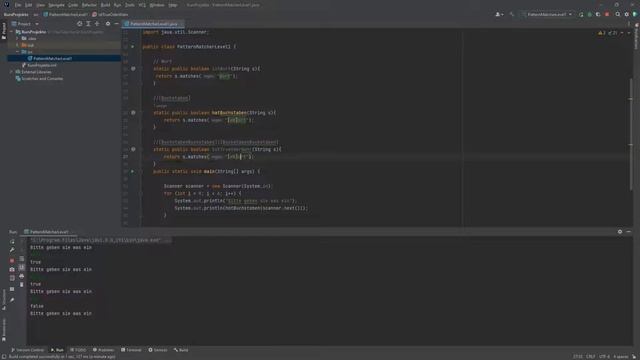Open the user account dropdown in toolbar
640x360 pixels.
point(499,14)
